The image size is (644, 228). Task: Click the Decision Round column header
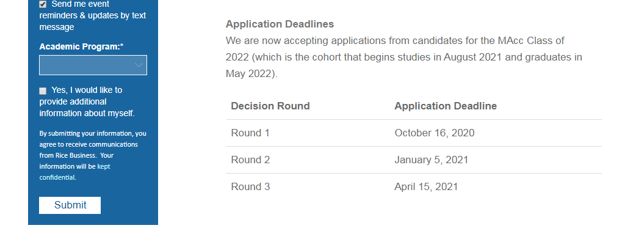[x=270, y=106]
